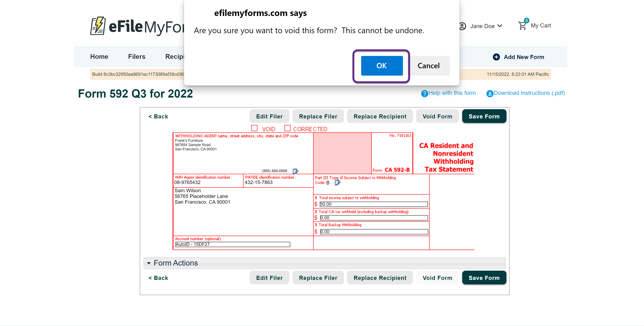Check the VOID checkbox

tap(254, 128)
